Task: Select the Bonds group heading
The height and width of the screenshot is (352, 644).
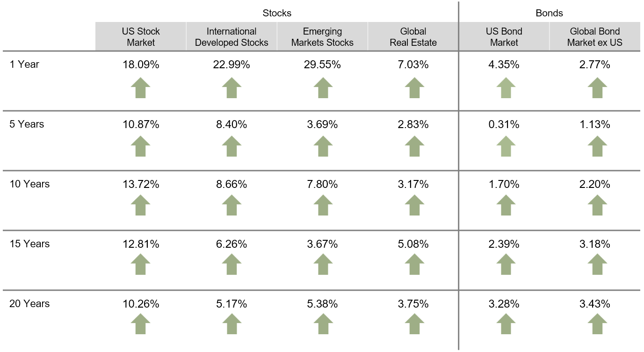Action: (x=549, y=13)
